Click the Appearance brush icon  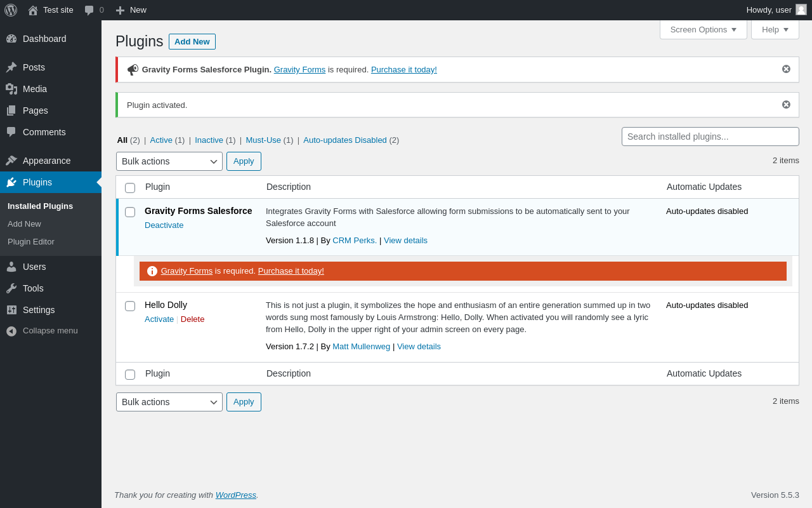(11, 161)
